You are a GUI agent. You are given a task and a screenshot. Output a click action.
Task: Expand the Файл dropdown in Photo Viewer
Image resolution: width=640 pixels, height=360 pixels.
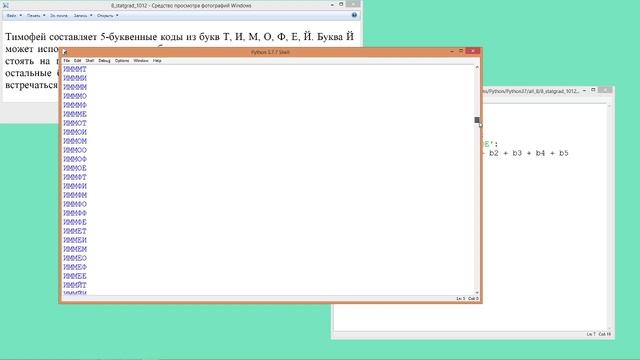14,16
